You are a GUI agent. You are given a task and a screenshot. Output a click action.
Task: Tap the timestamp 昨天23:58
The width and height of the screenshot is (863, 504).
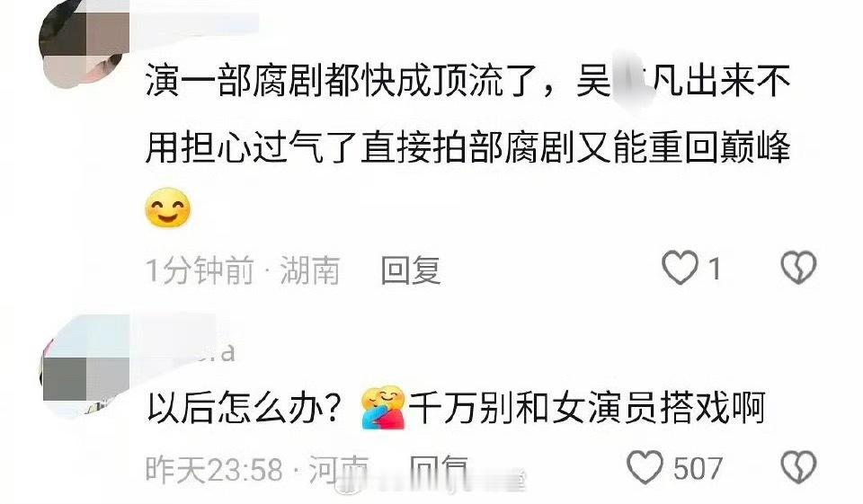[x=214, y=469]
